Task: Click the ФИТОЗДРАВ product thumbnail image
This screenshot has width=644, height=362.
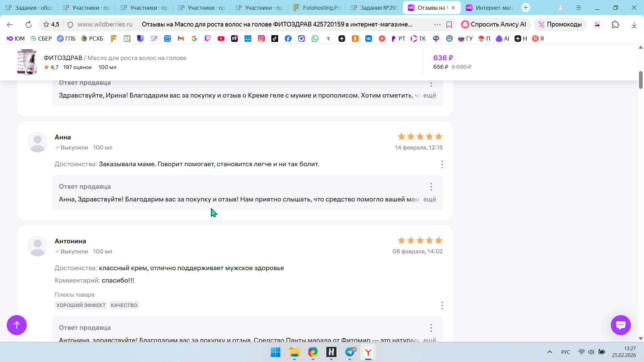Action: (28, 62)
